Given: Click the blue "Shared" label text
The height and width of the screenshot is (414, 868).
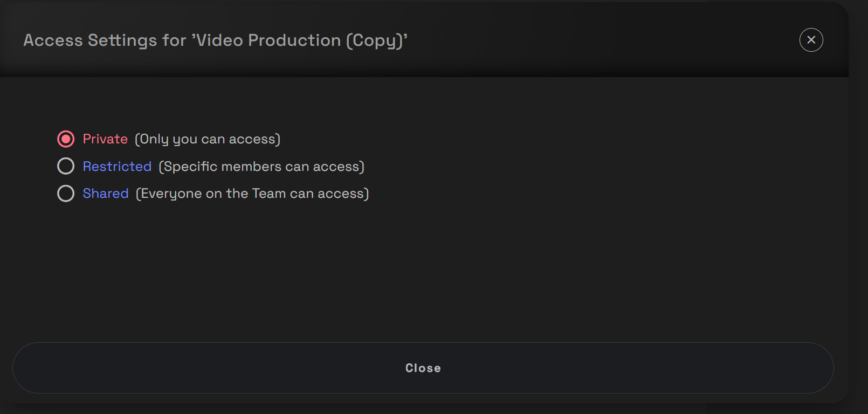Looking at the screenshot, I should pos(106,194).
